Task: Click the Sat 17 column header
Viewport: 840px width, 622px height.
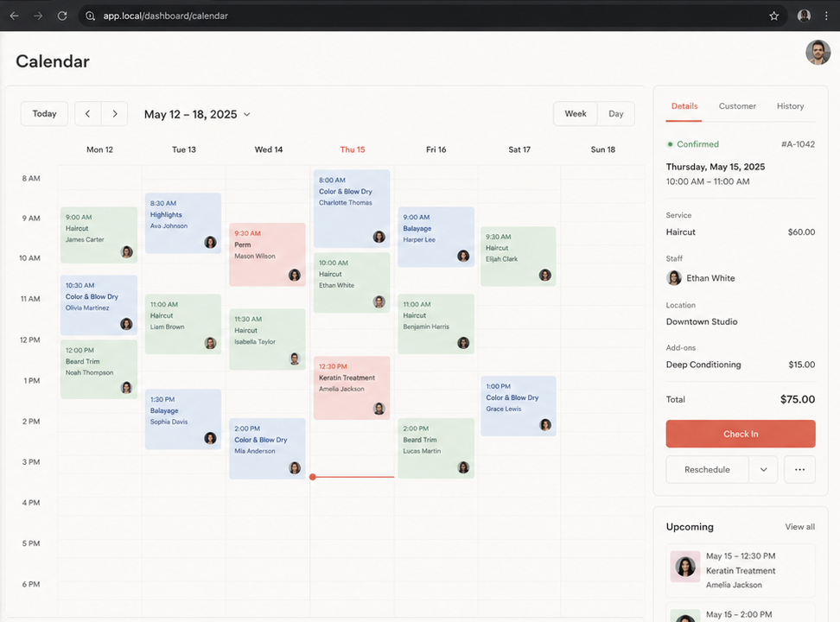Action: (x=519, y=149)
